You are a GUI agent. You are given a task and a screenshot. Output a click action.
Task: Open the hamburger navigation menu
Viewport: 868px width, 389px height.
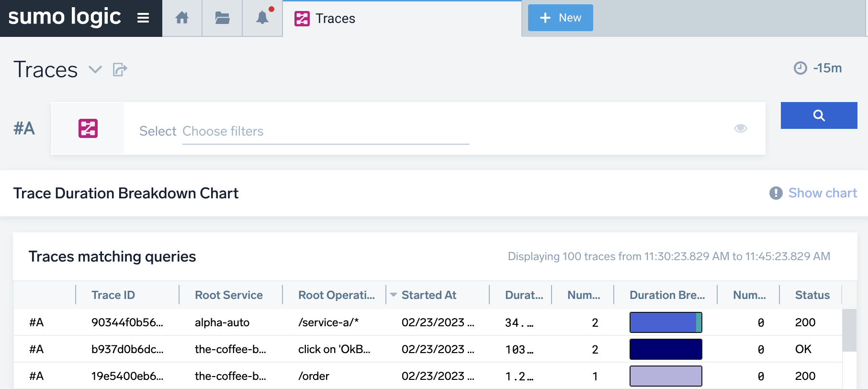(143, 18)
